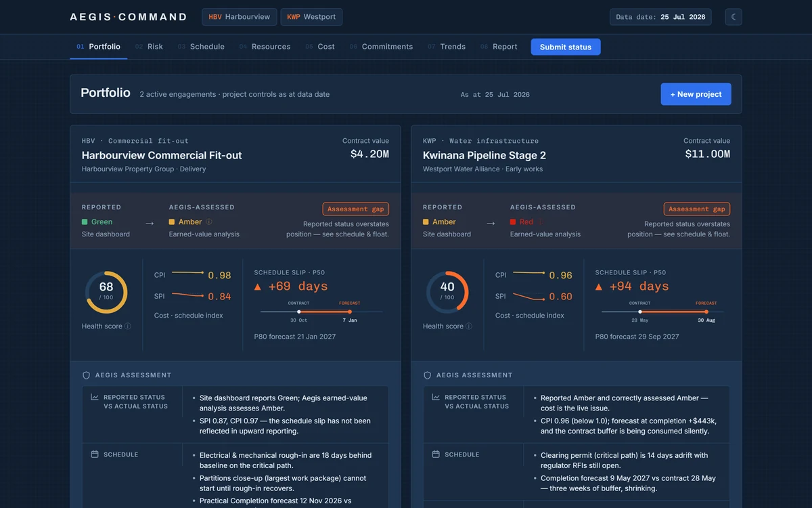Click SPI value 0.84

(x=219, y=296)
